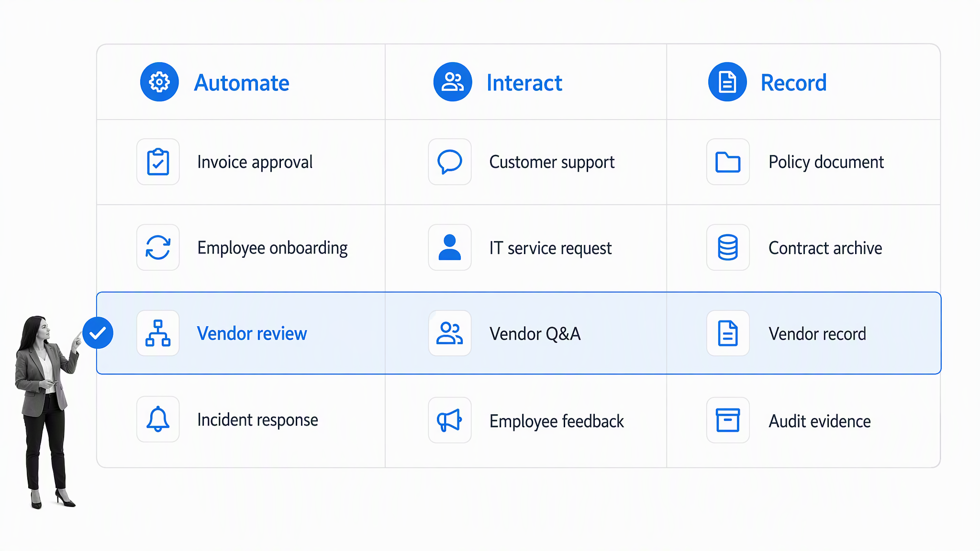Click the Employee onboarding label
The image size is (980, 551).
coord(272,248)
